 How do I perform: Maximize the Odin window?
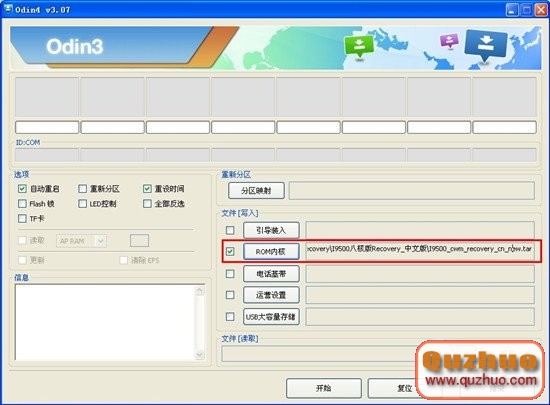point(526,9)
